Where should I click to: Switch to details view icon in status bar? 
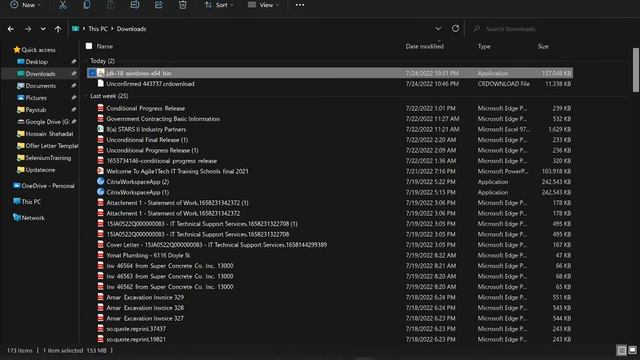621,351
